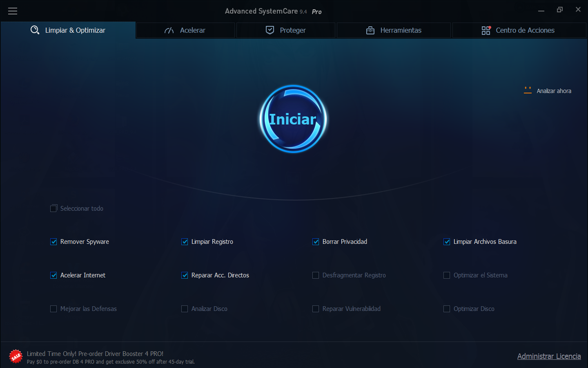
Task: Click the magnifier icon on Limpiar & Optimizar
Action: pyautogui.click(x=35, y=30)
